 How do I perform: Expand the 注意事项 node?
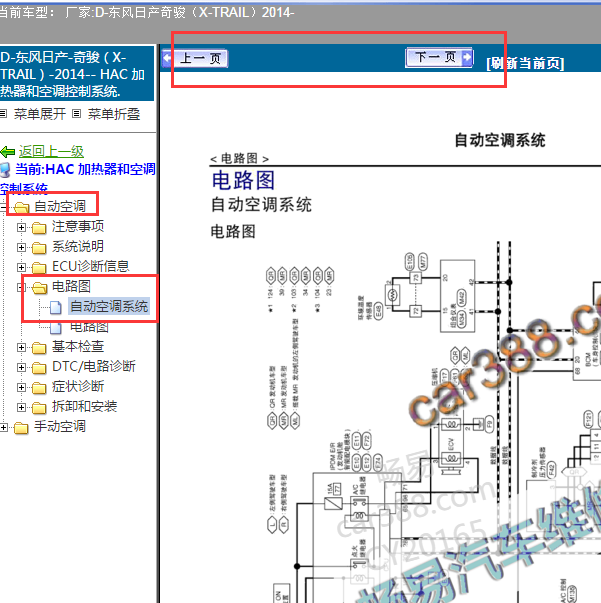(21, 227)
